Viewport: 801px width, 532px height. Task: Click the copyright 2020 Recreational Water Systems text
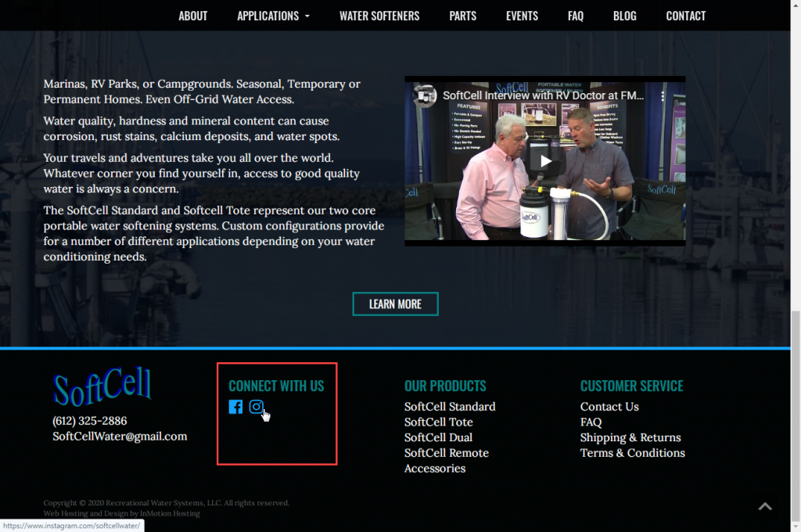tap(166, 503)
